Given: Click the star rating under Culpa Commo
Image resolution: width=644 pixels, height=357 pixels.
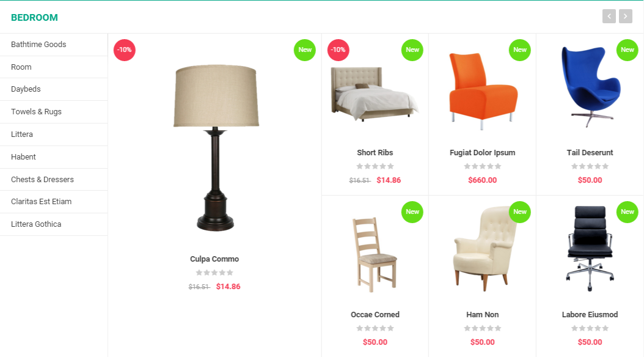Looking at the screenshot, I should 214,273.
